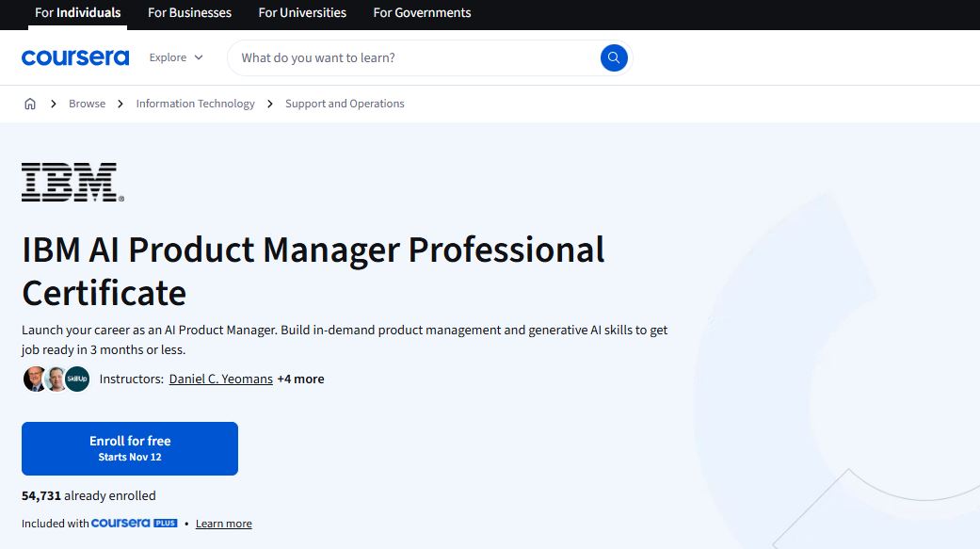
Task: Click the Coursera logo
Action: [x=75, y=57]
